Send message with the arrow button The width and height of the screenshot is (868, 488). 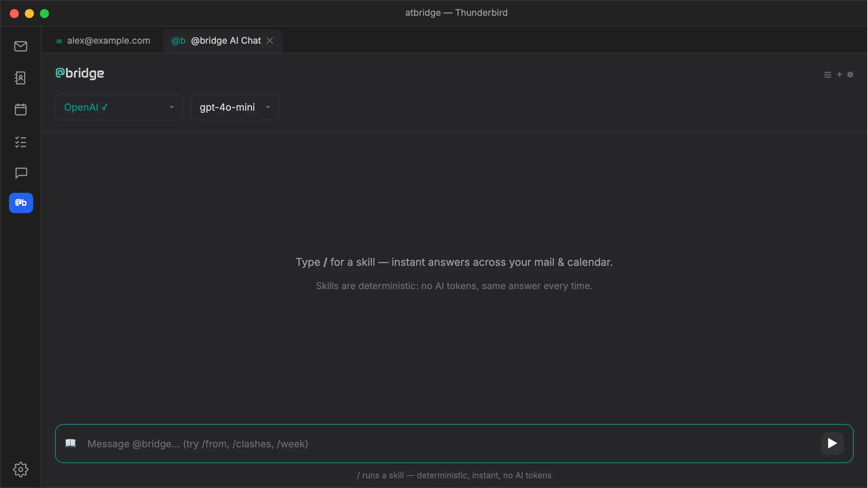click(833, 444)
